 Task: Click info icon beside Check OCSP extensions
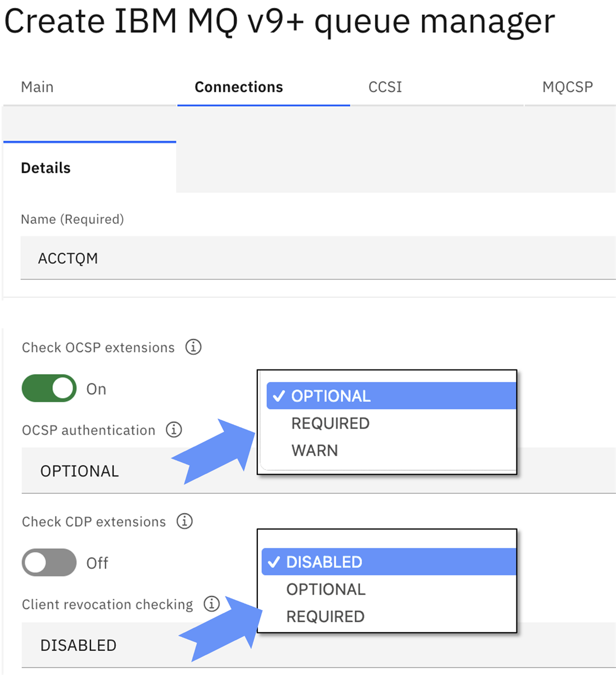click(193, 347)
